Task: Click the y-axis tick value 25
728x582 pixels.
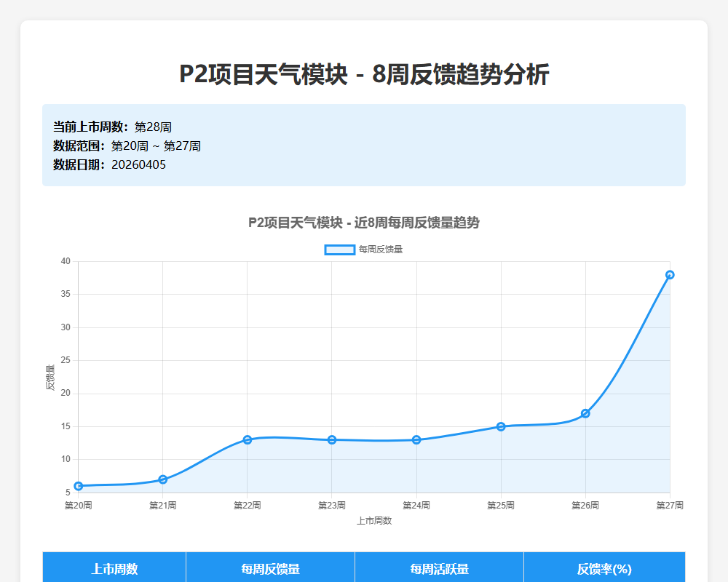Action: (66, 360)
